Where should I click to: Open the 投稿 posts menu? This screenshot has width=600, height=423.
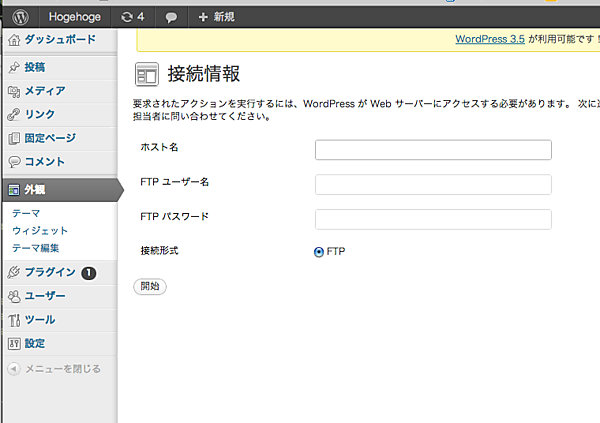coord(33,68)
